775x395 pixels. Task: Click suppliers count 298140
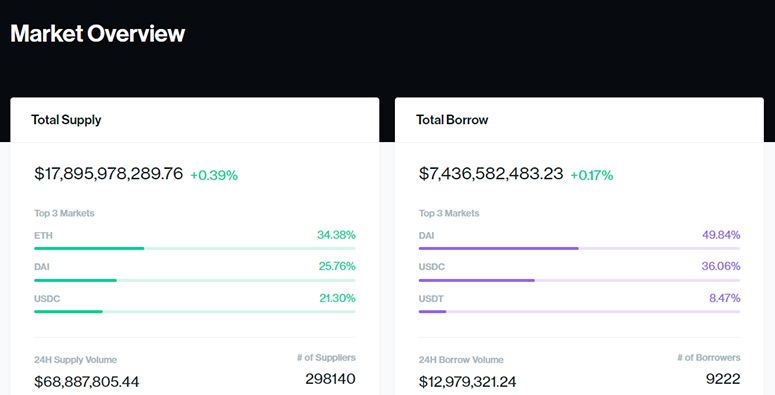330,379
